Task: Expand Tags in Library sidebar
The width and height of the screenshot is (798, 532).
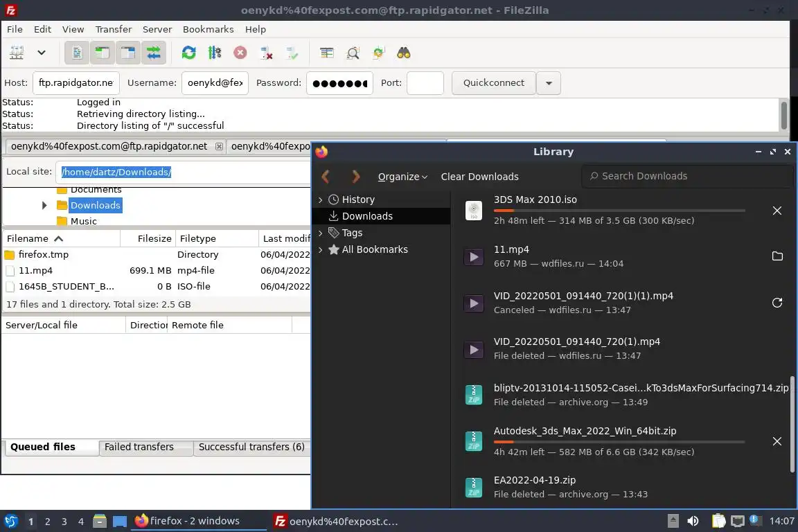Action: point(320,233)
